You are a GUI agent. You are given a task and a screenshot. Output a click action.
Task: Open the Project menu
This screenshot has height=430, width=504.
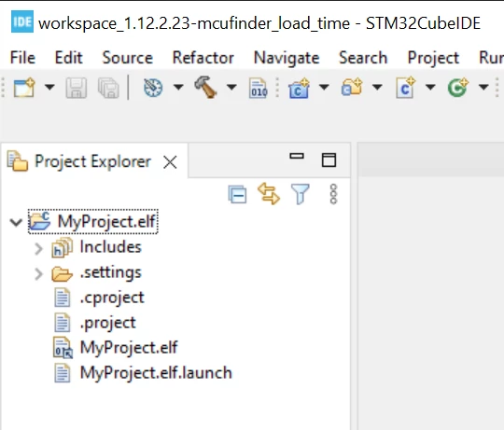tap(433, 59)
